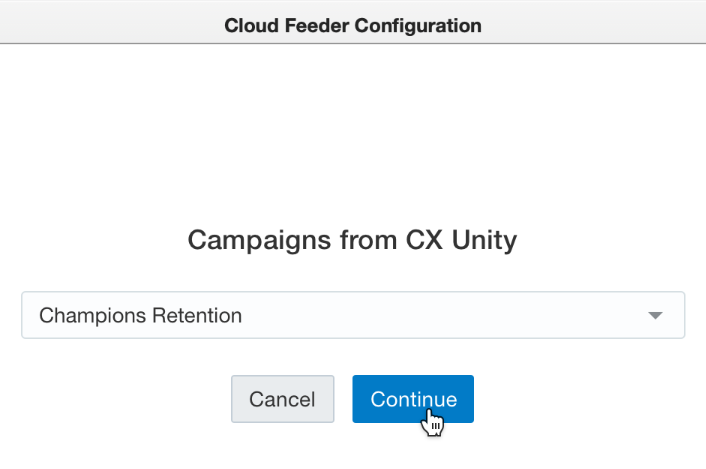The height and width of the screenshot is (469, 706).
Task: Click the Cloud Feeder Configuration title bar
Action: pyautogui.click(x=353, y=25)
